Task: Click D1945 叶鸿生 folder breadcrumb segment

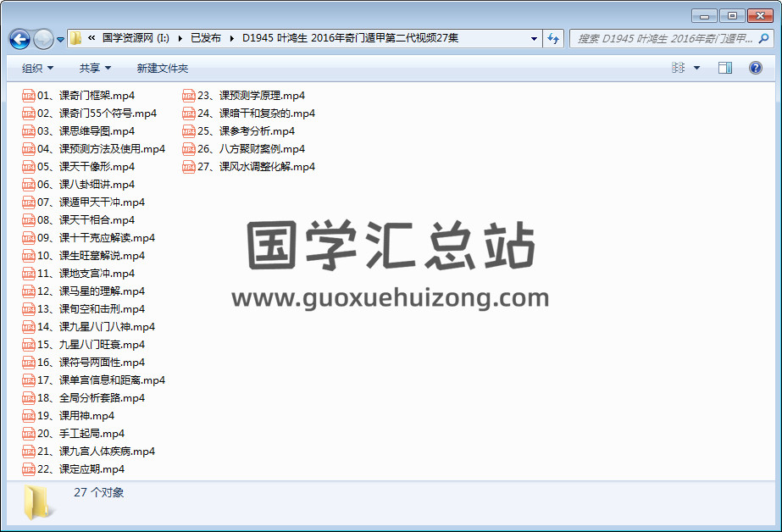Action: click(350, 38)
